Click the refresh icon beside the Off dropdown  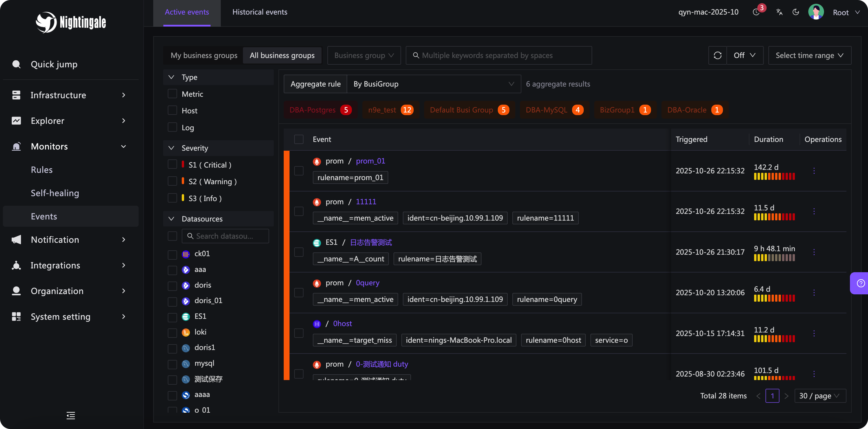coord(717,55)
